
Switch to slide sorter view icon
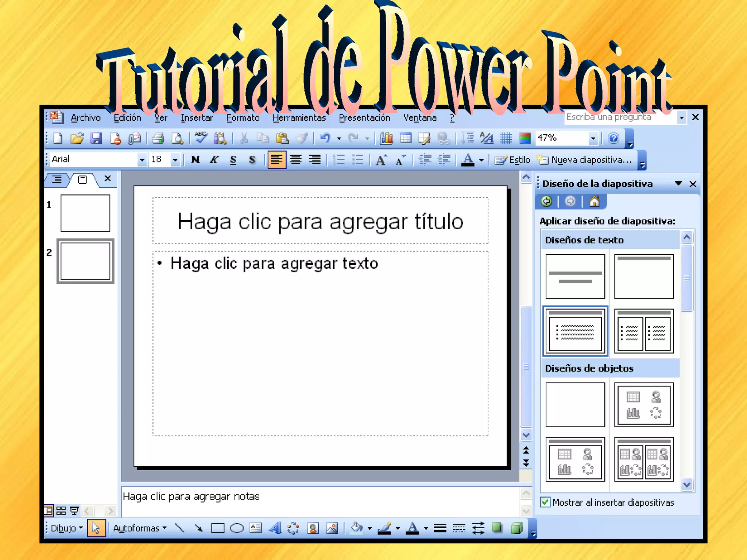pos(61,510)
